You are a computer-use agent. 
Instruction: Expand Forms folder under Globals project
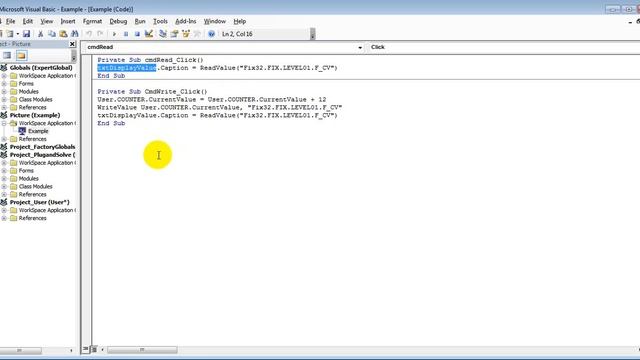click(4, 84)
